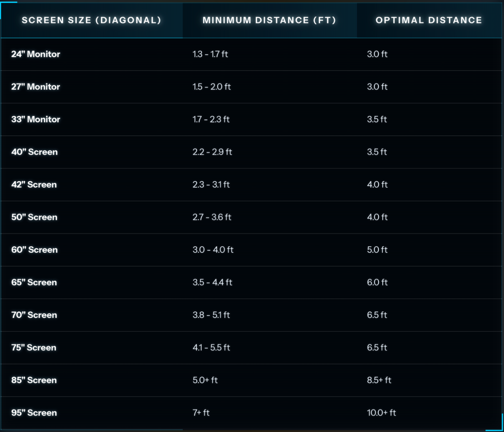
Task: Select the 24" Monitor row label
Action: 36,54
